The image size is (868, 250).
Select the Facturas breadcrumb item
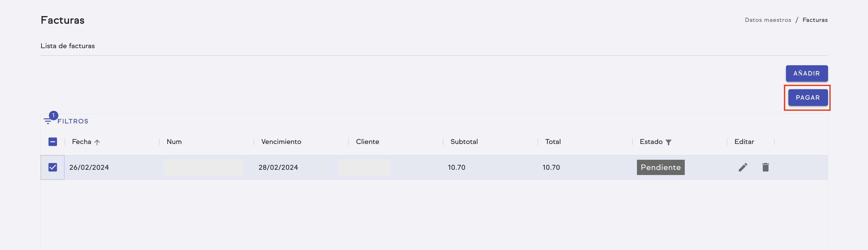point(815,20)
